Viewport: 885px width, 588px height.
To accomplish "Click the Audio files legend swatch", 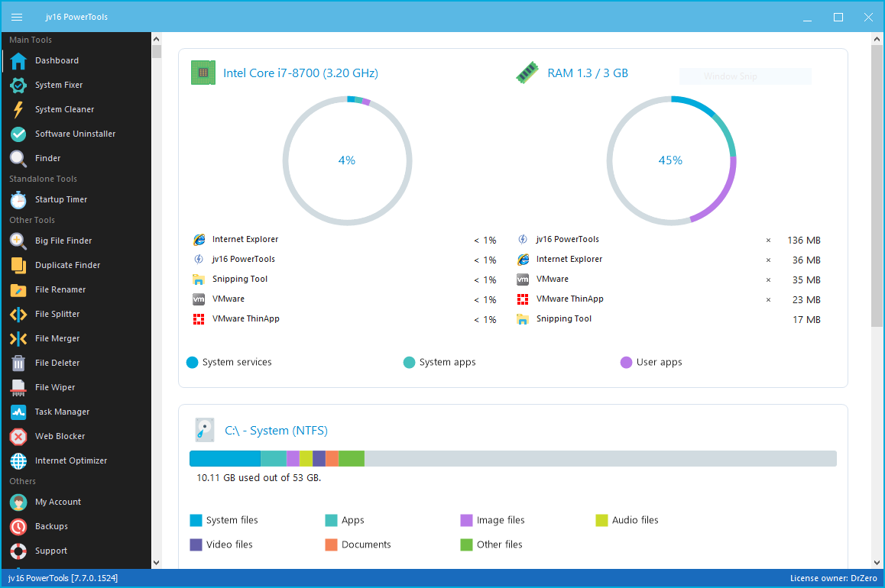I will 601,520.
